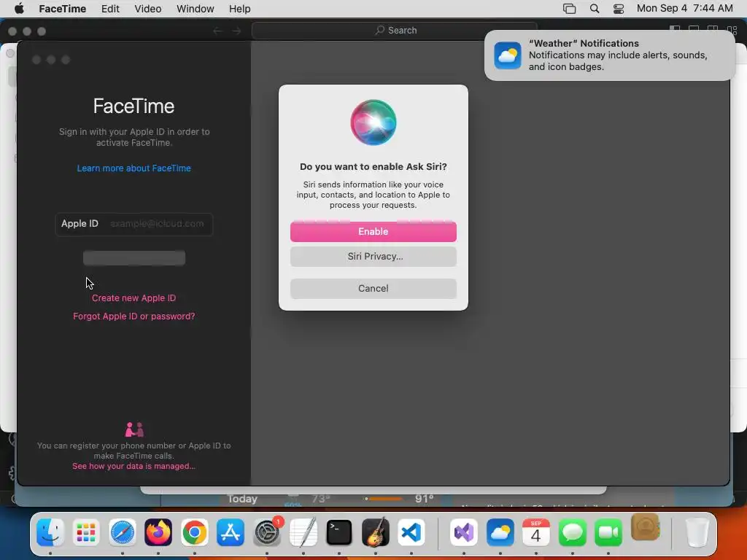Open the Window menu
Screen dimensions: 747x560
(196, 9)
